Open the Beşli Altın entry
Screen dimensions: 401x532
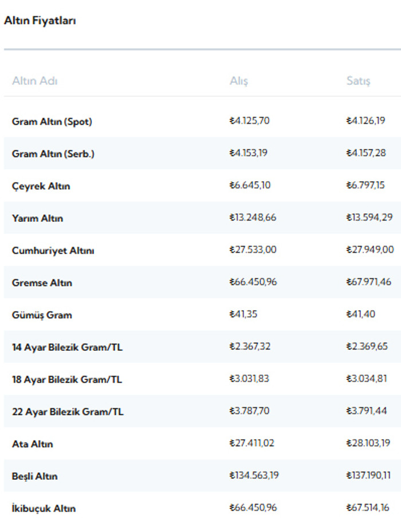(x=34, y=476)
